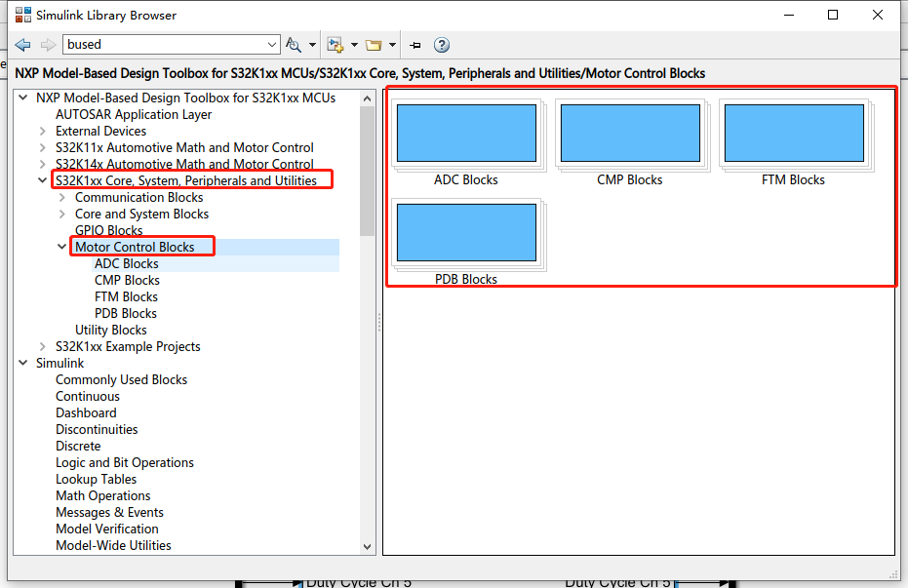The height and width of the screenshot is (588, 908).
Task: Select Discrete library
Action: coord(78,447)
